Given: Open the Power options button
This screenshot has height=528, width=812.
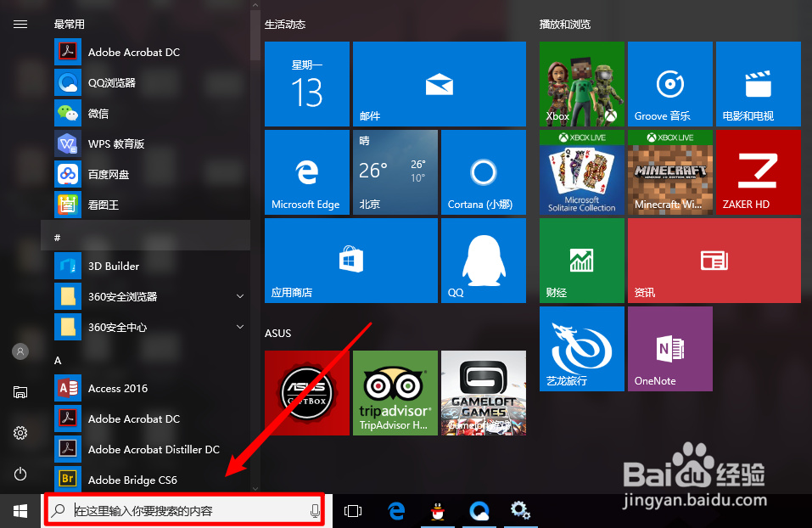Looking at the screenshot, I should pos(20,474).
